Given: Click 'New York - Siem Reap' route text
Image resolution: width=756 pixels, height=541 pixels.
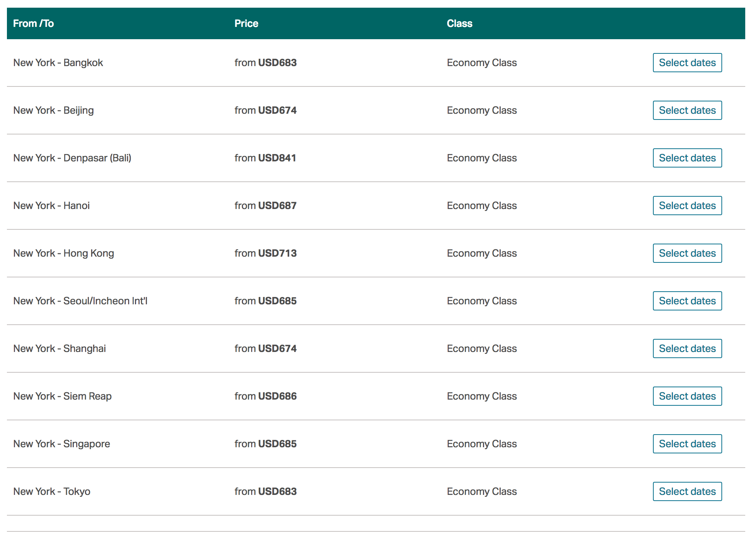Looking at the screenshot, I should (x=62, y=396).
